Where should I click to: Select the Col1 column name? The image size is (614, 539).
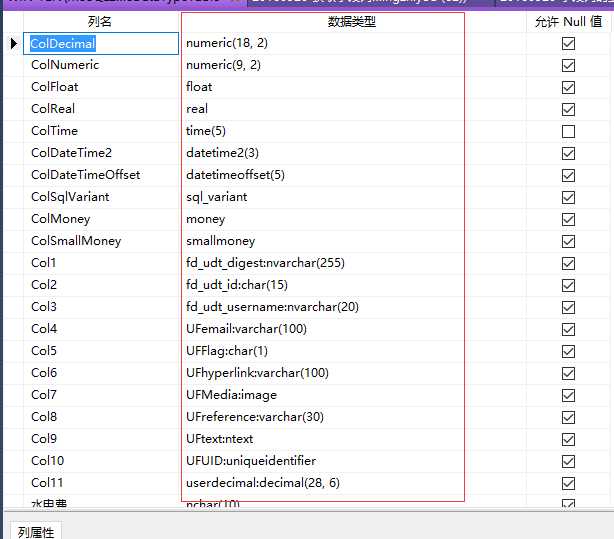pyautogui.click(x=43, y=262)
